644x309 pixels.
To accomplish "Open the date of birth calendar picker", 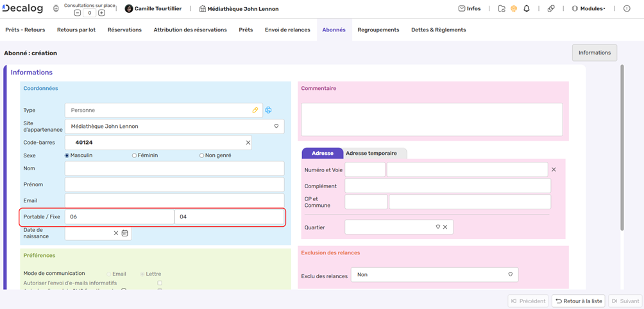I will (x=125, y=233).
